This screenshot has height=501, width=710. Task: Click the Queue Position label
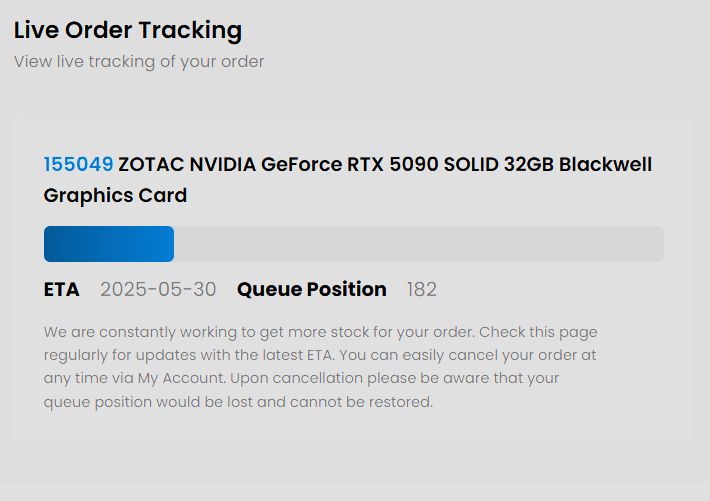pyautogui.click(x=311, y=289)
